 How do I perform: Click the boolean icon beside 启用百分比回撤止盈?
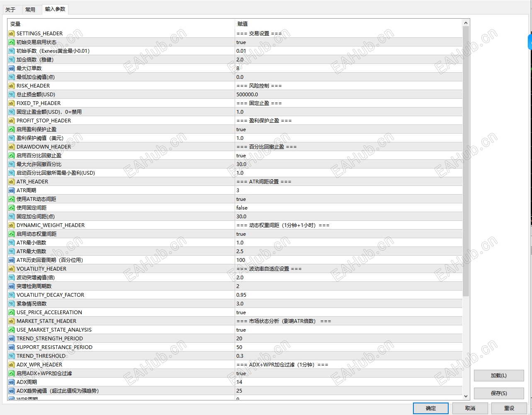tap(12, 156)
